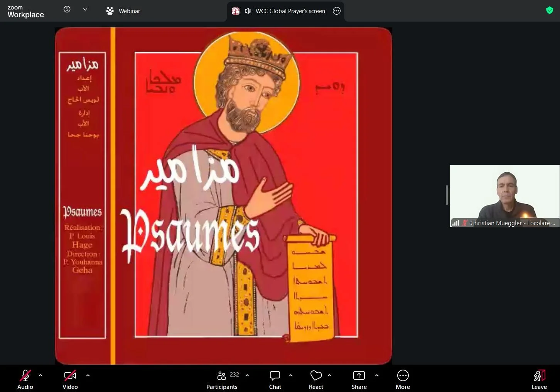This screenshot has height=392, width=560.
Task: Expand the dropdown next to meeting info
Action: click(85, 9)
